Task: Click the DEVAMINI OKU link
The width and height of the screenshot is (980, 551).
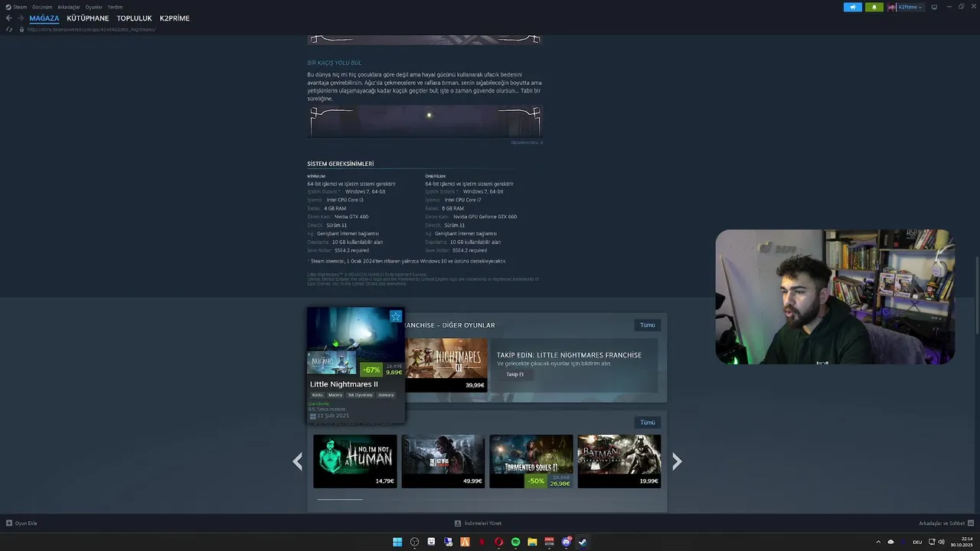Action: coord(527,142)
